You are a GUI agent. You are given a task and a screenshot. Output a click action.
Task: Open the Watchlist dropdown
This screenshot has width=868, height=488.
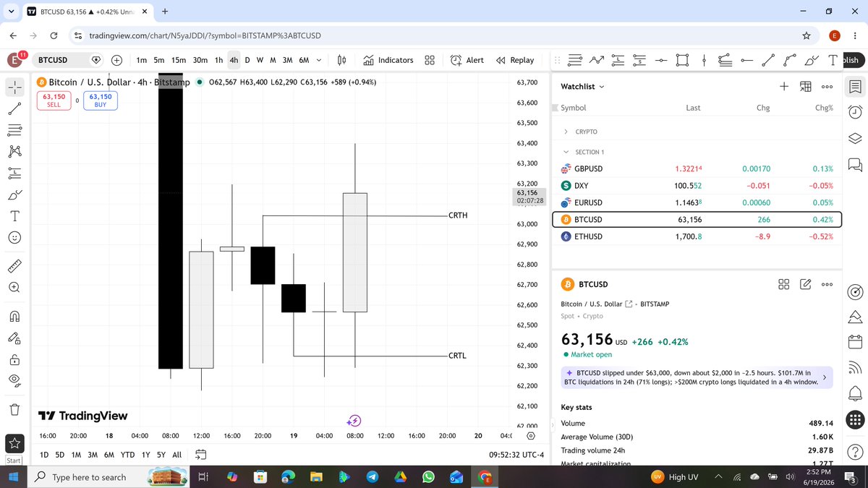[582, 86]
